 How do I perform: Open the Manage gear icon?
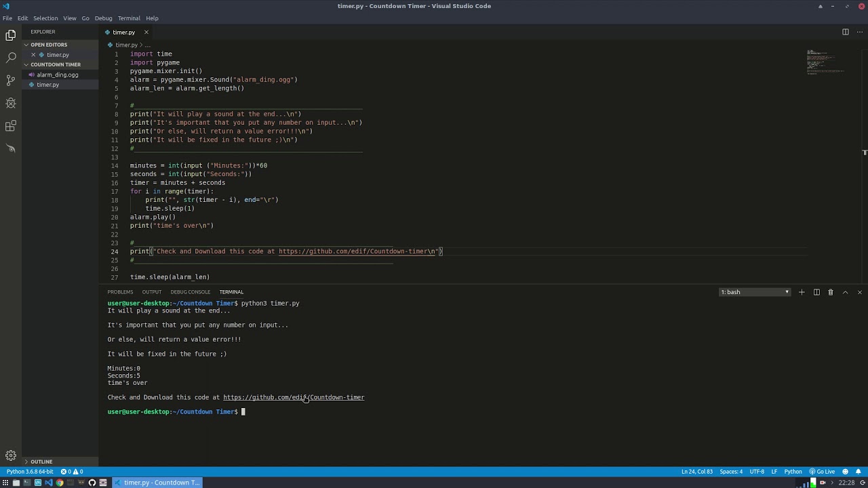11,455
